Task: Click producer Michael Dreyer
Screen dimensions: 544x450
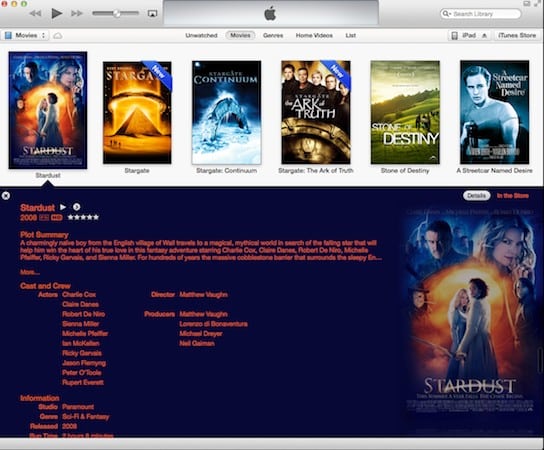Action: [x=201, y=333]
